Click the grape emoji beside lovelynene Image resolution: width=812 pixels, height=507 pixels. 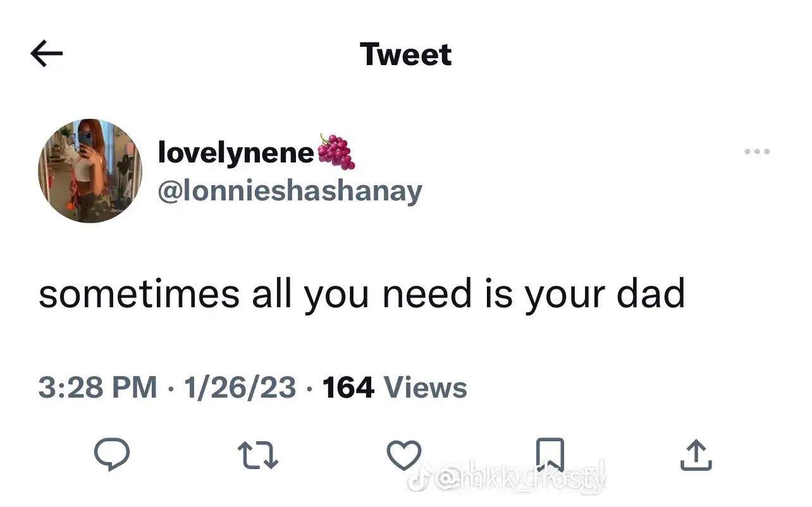(336, 152)
